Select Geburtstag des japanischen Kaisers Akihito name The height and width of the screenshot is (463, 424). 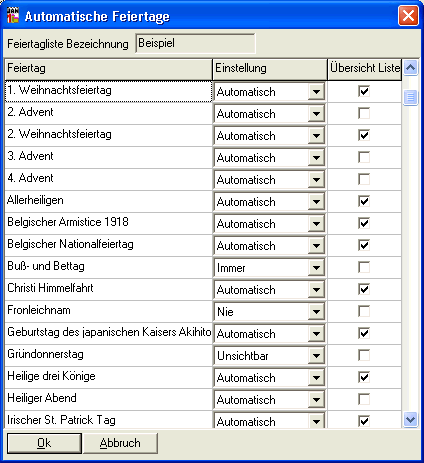(108, 333)
